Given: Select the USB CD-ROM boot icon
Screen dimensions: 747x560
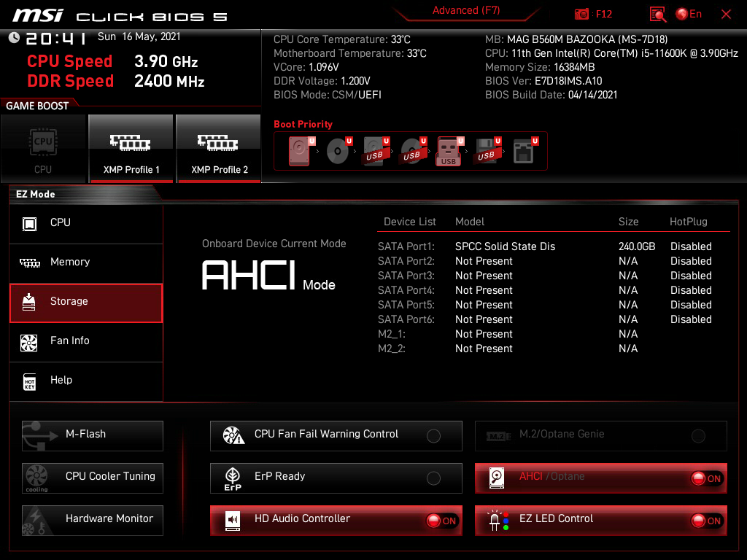Looking at the screenshot, I should [413, 151].
